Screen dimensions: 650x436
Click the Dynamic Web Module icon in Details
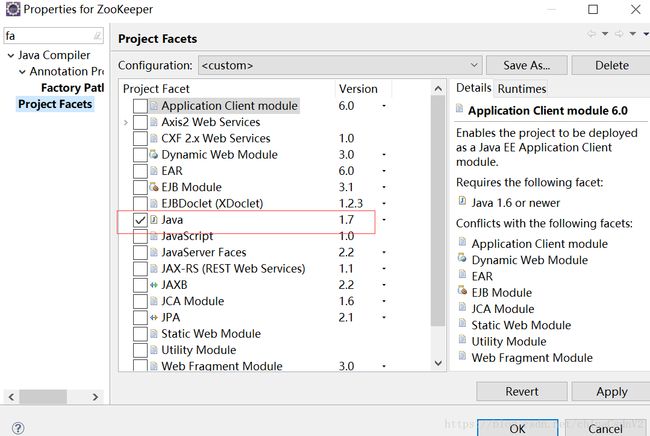click(462, 258)
